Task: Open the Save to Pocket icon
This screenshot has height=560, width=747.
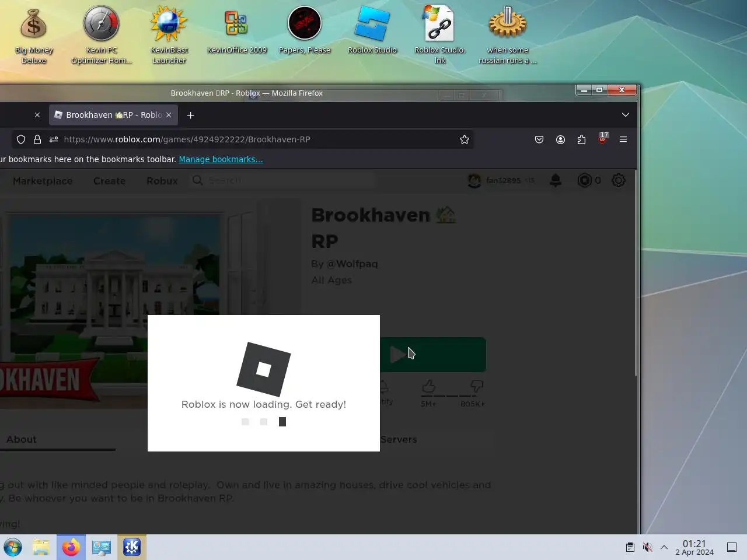Action: [x=539, y=139]
